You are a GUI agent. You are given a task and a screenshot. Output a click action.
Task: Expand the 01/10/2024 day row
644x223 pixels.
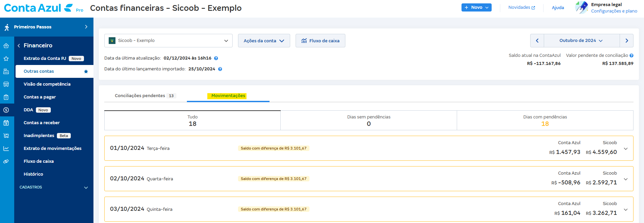tap(626, 149)
